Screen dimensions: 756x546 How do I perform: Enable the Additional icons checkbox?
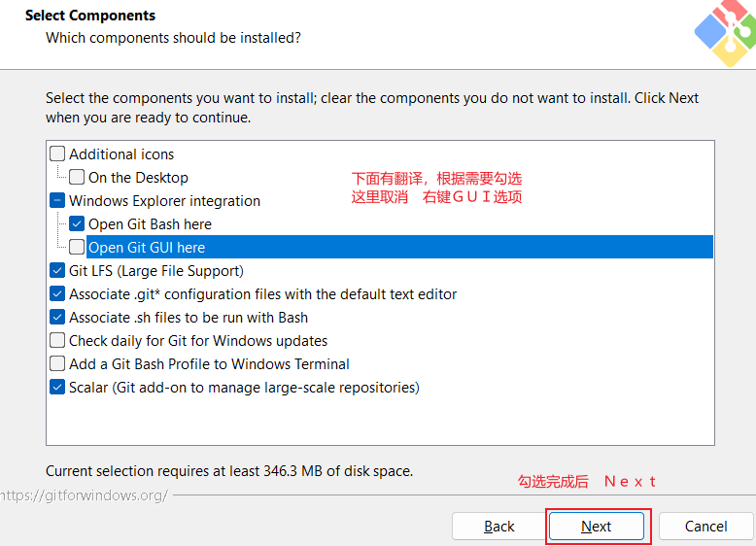tap(57, 154)
